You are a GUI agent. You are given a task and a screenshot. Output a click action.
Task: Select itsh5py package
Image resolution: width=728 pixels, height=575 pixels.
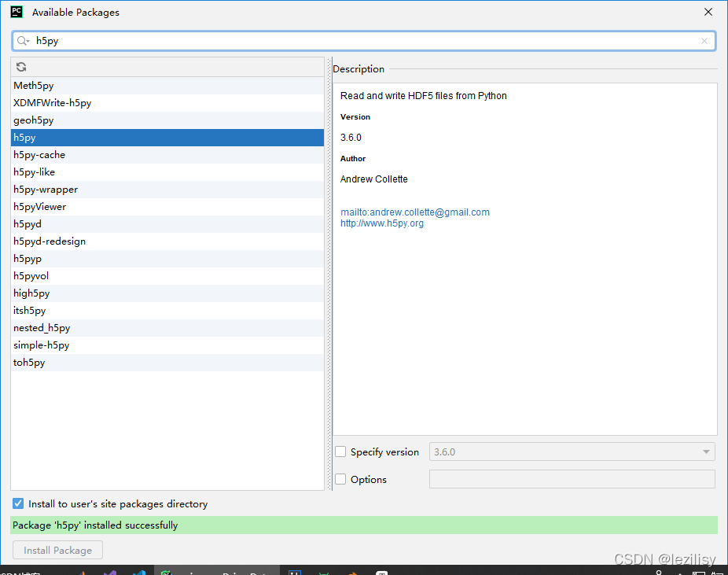coord(167,310)
